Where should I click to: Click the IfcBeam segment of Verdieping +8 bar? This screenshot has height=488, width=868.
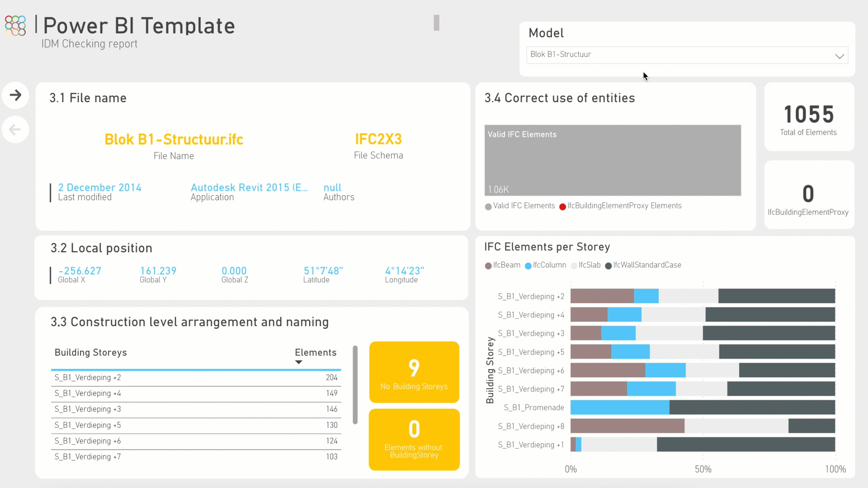coord(627,426)
